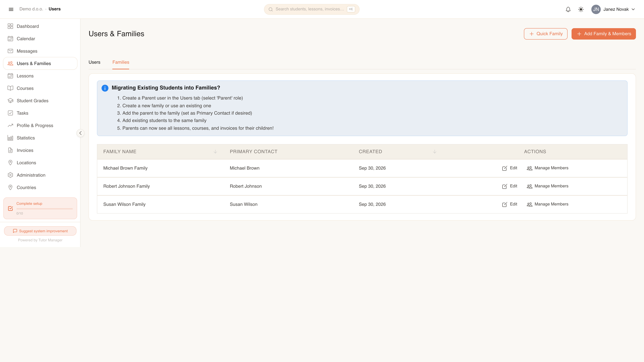Click the Countries pin icon
Screen dimensions: 644x362
(10, 188)
